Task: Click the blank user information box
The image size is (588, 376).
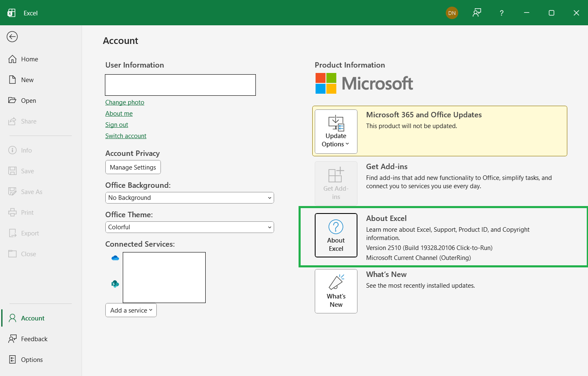Action: [x=180, y=85]
